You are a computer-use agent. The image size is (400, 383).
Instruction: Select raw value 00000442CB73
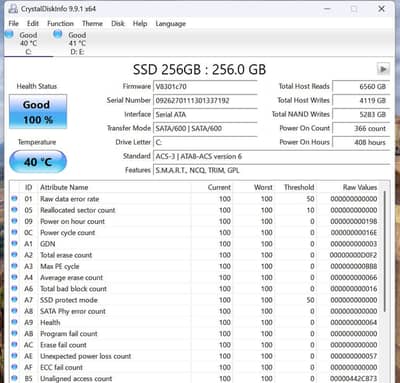[354, 379]
